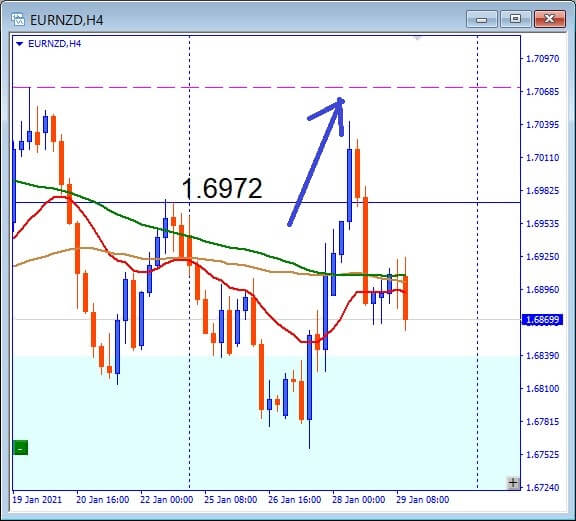Viewport: 576px width, 521px height.
Task: Click the 1.67815 price scale value
Action: pos(542,422)
